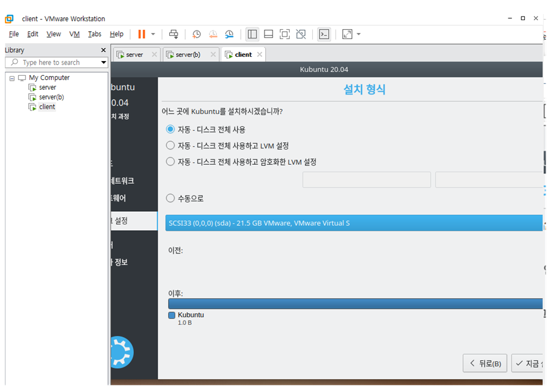Minimize the VMware Workstation window
The width and height of the screenshot is (556, 392).
(510, 18)
